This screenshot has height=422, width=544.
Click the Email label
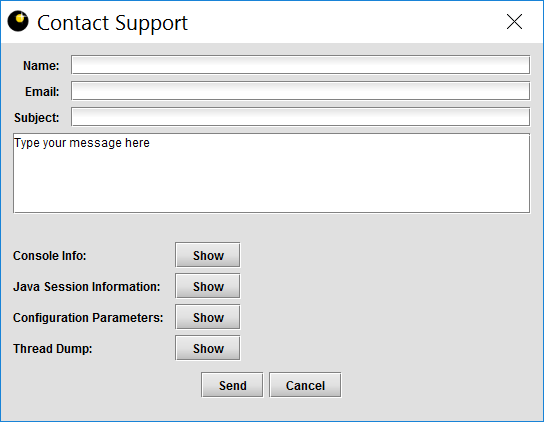(x=42, y=92)
